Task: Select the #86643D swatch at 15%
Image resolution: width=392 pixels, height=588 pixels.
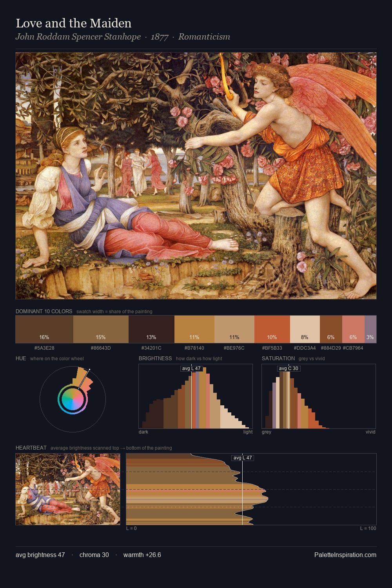Action: 101,329
